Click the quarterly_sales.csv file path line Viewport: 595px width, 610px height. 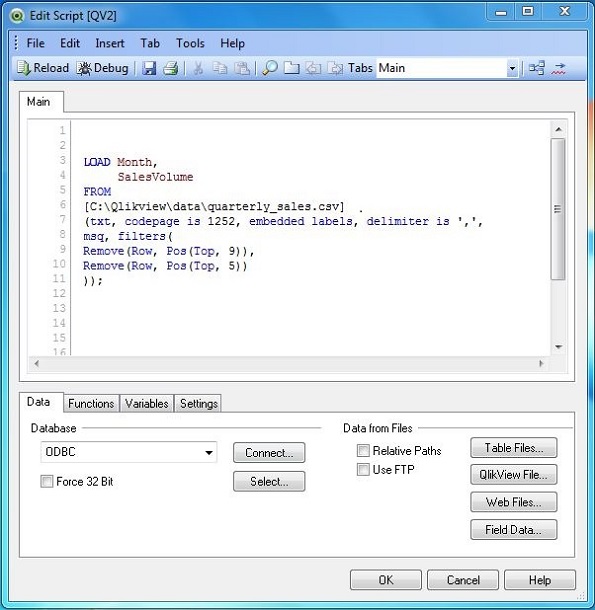214,207
